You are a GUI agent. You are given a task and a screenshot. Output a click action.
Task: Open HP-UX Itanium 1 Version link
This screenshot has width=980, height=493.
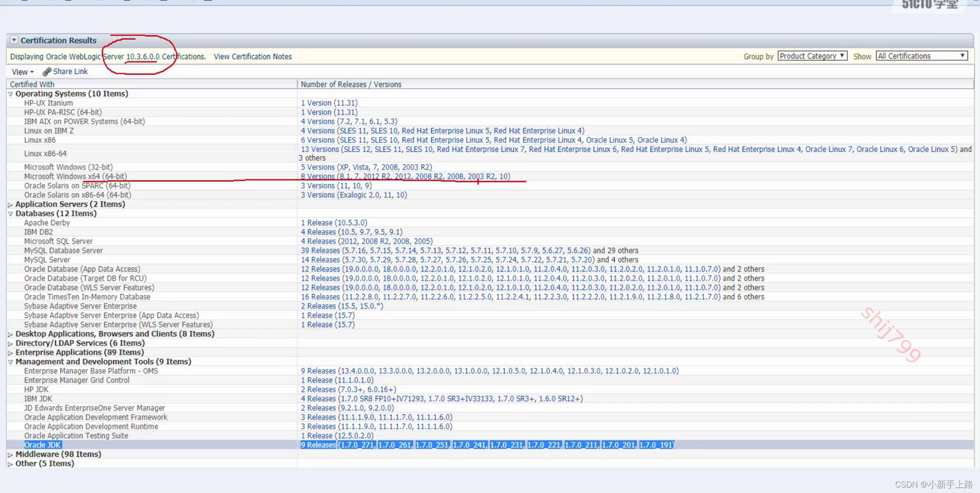coord(329,103)
